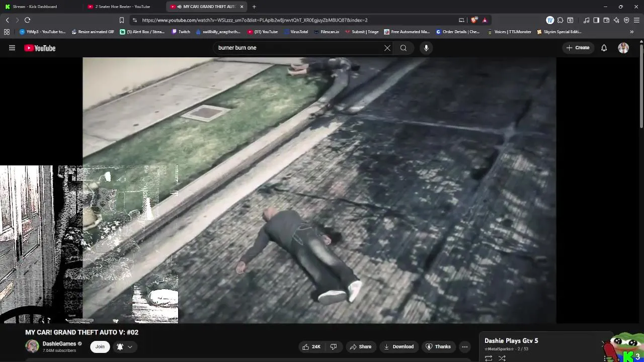Show hidden bookmarks with the double chevron
Image resolution: width=644 pixels, height=362 pixels.
tap(631, 32)
